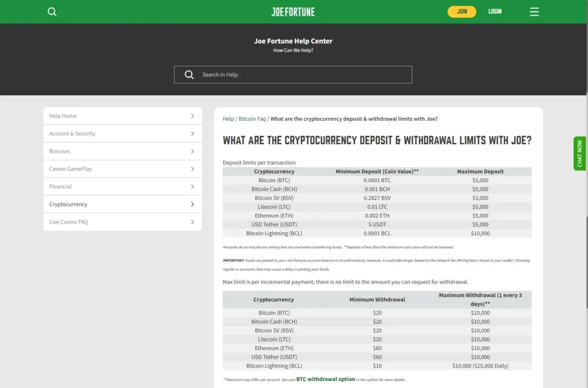Click 'How Can We Help?' subtitle
588x388 pixels.
[x=293, y=50]
